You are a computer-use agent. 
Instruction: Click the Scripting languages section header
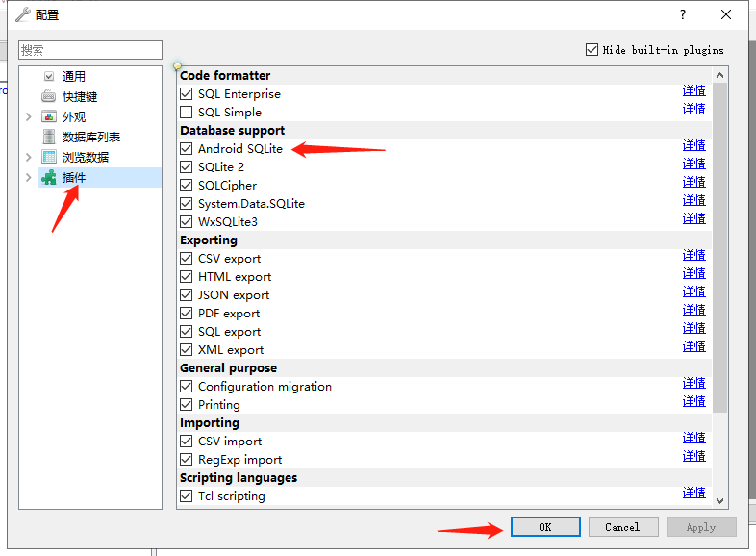coord(239,478)
